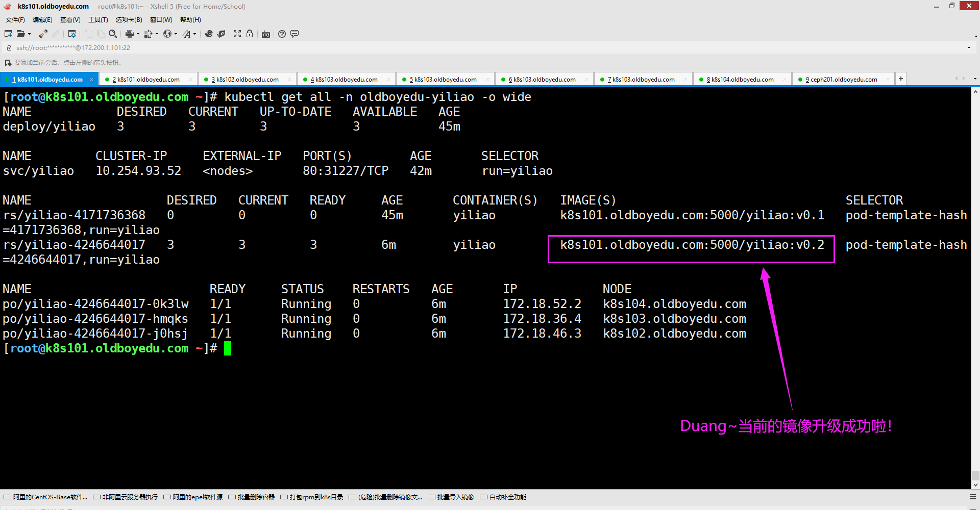
Task: Open the font dropdown arrow
Action: point(195,34)
